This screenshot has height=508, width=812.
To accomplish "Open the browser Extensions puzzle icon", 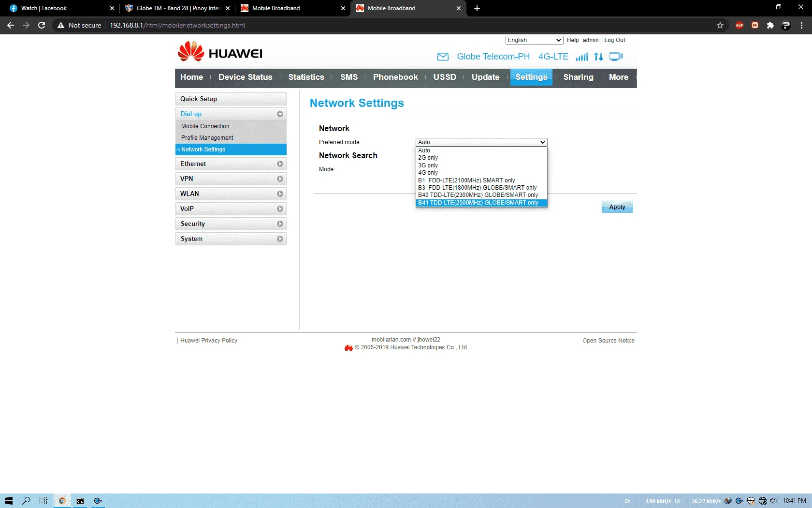I will [x=770, y=25].
